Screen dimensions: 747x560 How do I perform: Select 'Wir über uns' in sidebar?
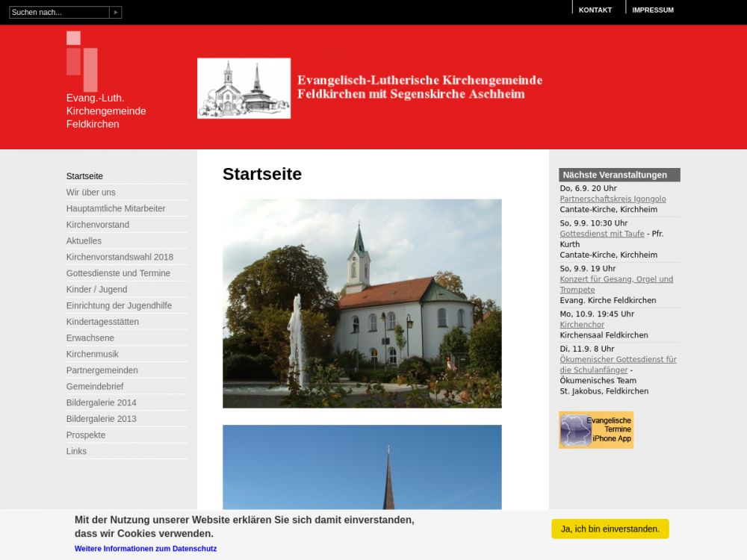tap(91, 193)
